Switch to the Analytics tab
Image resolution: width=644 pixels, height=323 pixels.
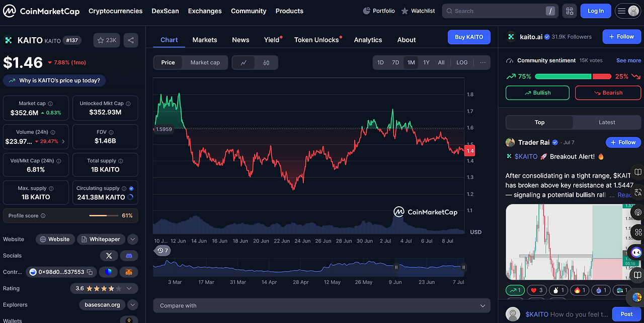[368, 40]
